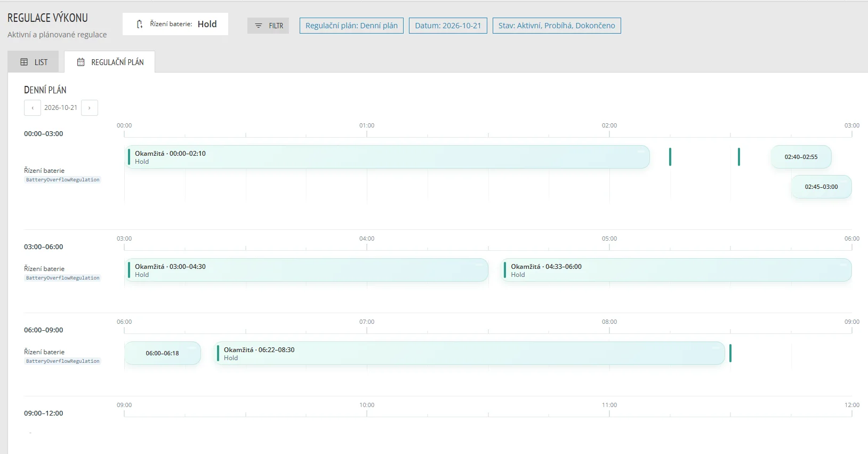The image size is (868, 454).
Task: Click the date field showing 2026-10-21
Action: pyautogui.click(x=61, y=108)
